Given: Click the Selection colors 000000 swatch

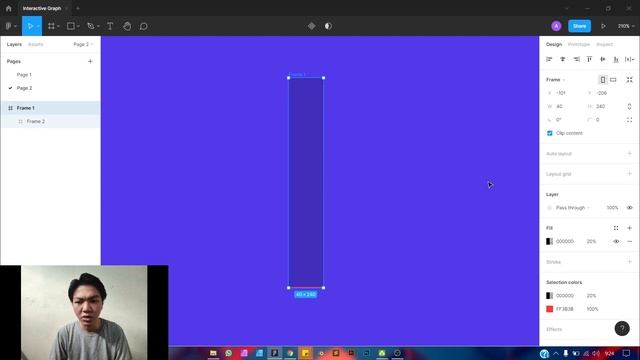Looking at the screenshot, I should [x=549, y=296].
